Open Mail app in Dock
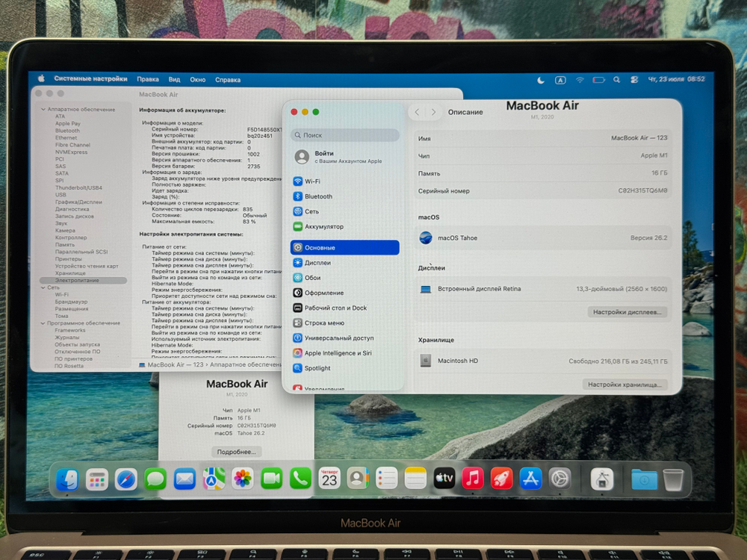 pyautogui.click(x=185, y=479)
